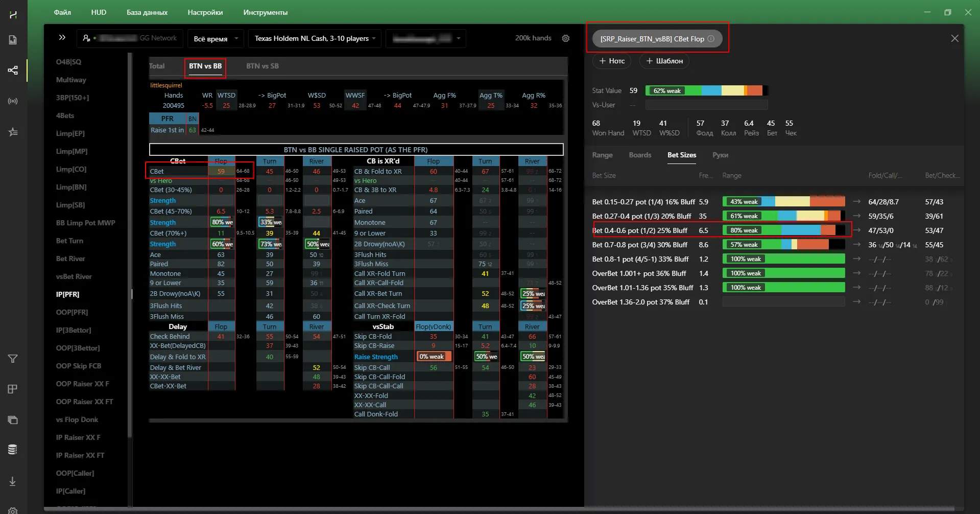Open the Настройки menu
Screen dimensions: 980x514
[205, 12]
